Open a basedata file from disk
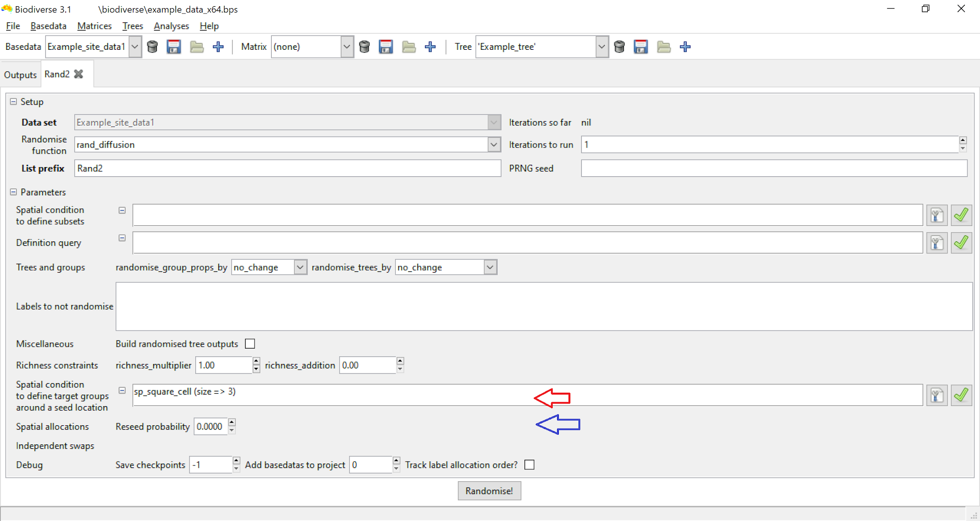 coord(196,46)
